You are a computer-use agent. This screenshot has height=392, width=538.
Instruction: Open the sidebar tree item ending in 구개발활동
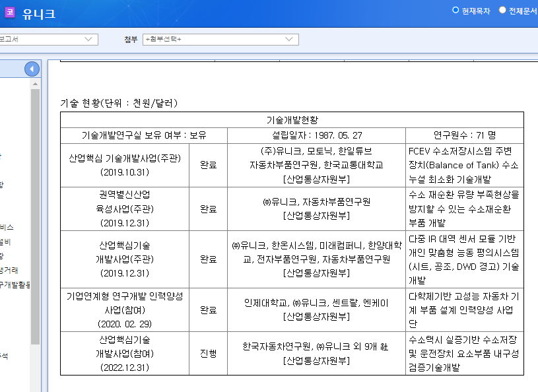tap(15, 284)
